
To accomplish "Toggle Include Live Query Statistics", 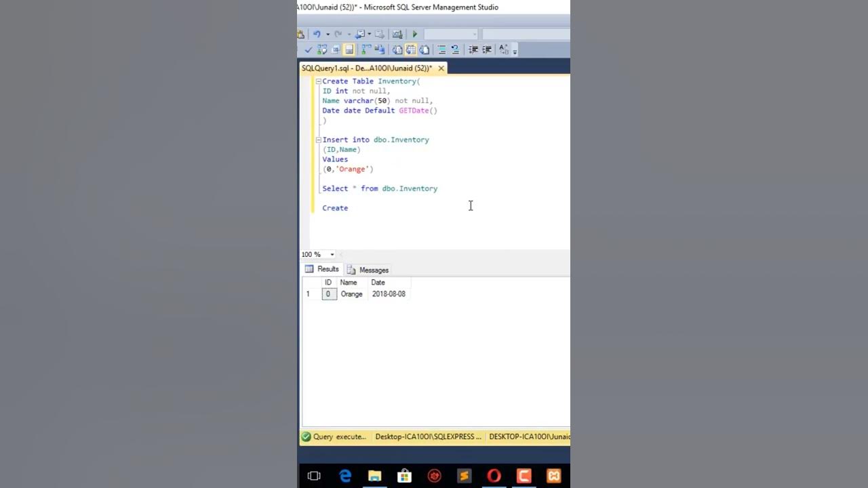I will [x=380, y=49].
